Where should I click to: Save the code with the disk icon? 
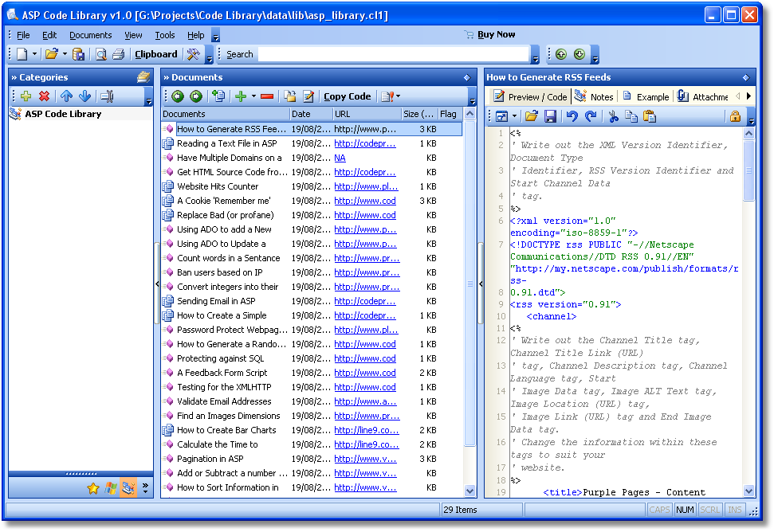coord(550,115)
